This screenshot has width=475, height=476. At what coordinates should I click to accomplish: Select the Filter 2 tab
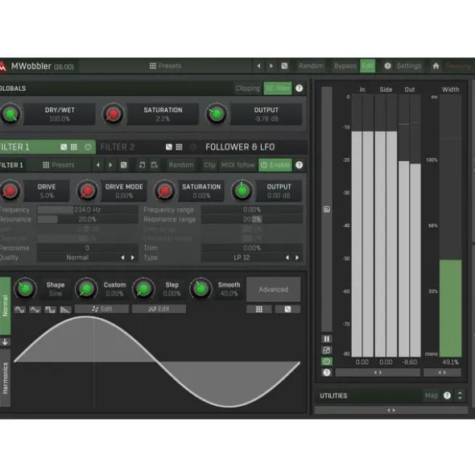(x=118, y=147)
